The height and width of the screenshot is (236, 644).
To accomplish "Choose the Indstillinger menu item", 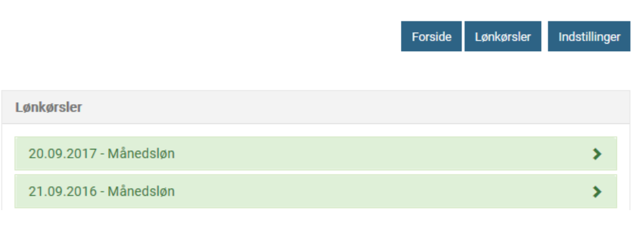I will (x=589, y=37).
